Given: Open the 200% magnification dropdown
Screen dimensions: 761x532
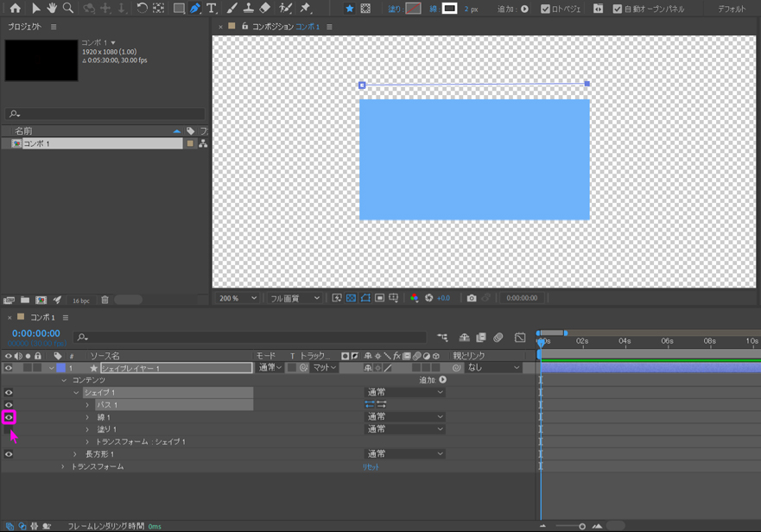Looking at the screenshot, I should pos(238,298).
